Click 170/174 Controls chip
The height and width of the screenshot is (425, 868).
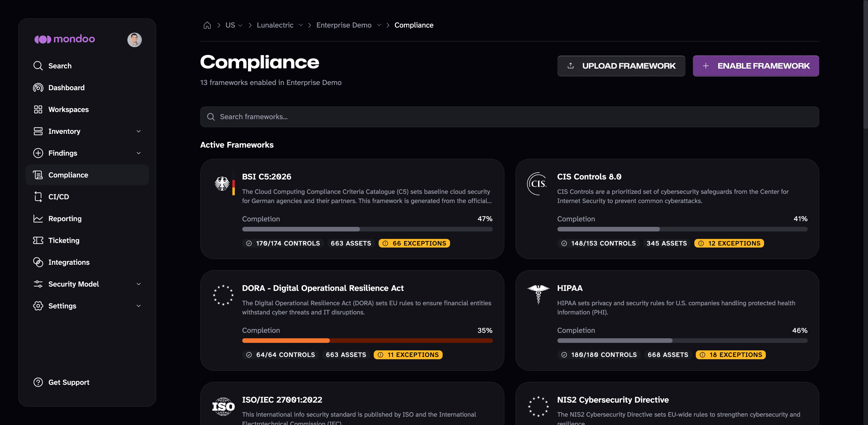coord(283,243)
